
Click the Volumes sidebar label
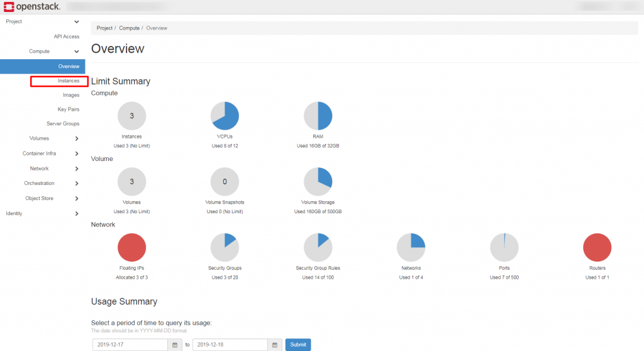point(39,138)
